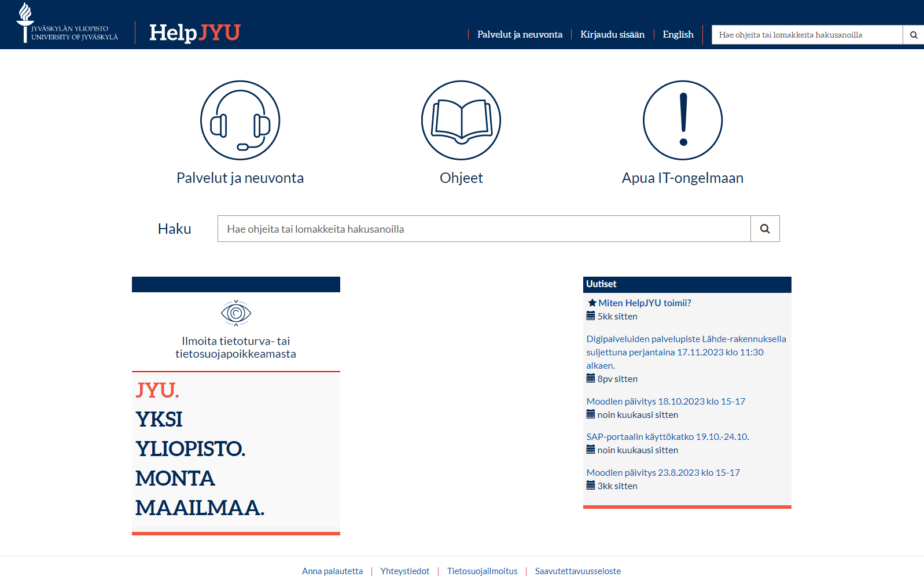Open Ilmoita tietoturva- tai tietosuojapoikkeamasta link
Image resolution: width=924 pixels, height=584 pixels.
click(x=236, y=347)
